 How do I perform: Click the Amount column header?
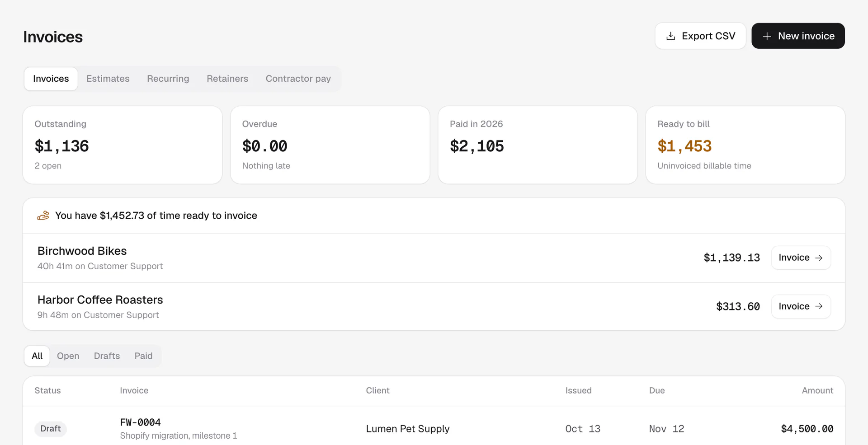(x=817, y=391)
